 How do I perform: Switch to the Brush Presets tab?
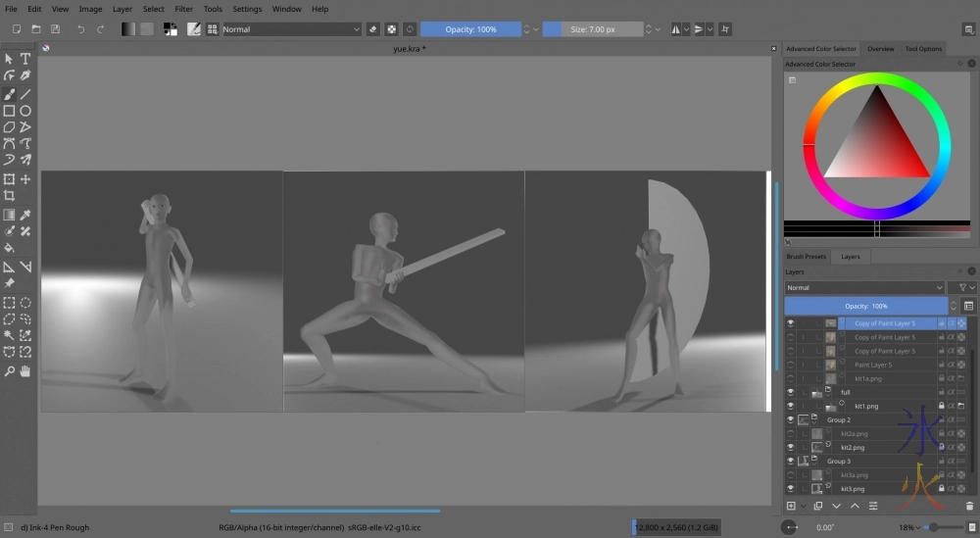point(807,257)
